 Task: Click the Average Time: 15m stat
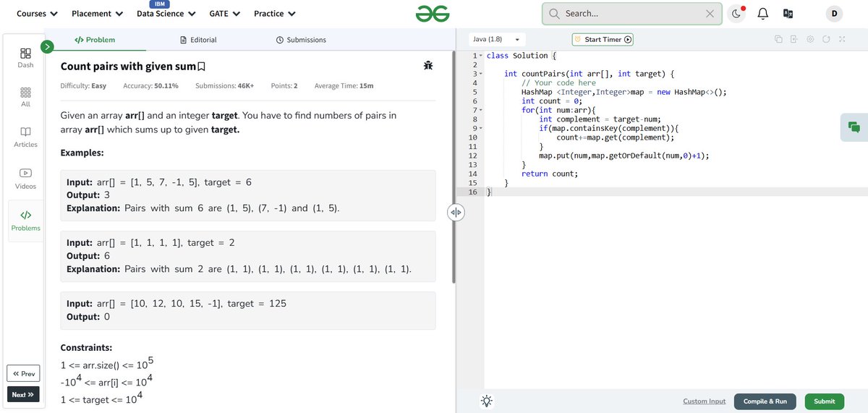coord(344,86)
